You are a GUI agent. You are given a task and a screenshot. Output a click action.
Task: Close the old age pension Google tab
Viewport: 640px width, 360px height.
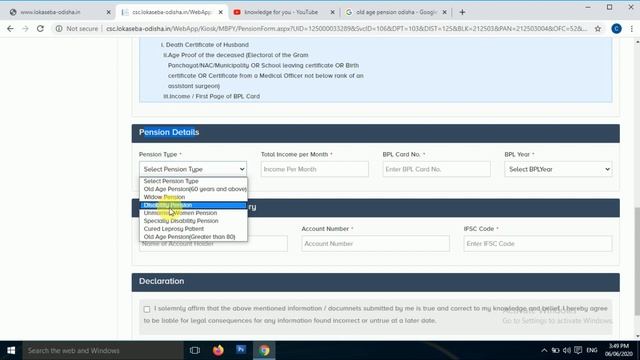(x=444, y=12)
